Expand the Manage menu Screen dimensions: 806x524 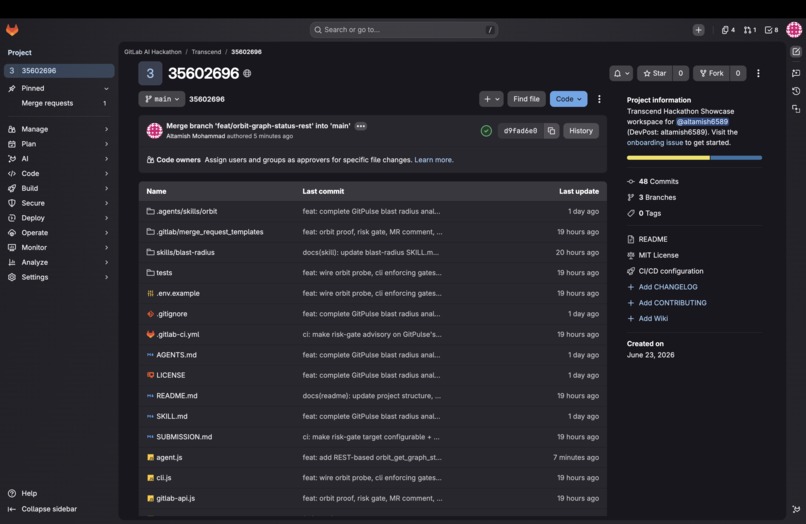(x=59, y=129)
